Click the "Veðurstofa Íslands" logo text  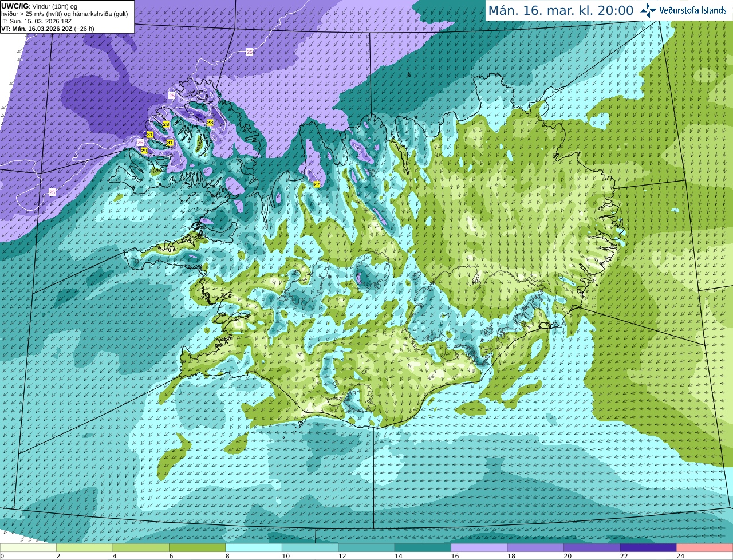(x=692, y=10)
